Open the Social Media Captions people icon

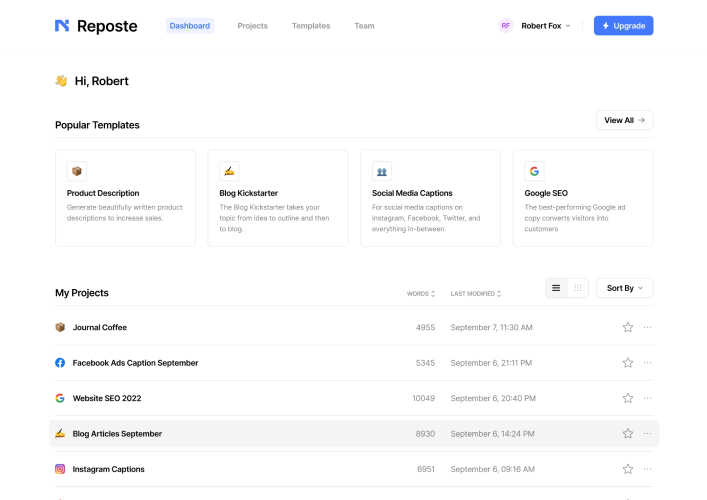click(381, 171)
